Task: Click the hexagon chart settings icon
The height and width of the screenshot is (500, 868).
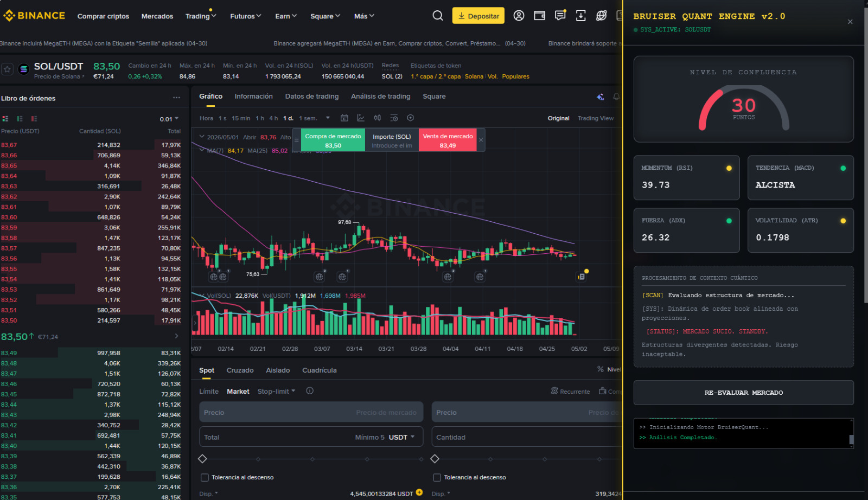Action: [x=411, y=118]
